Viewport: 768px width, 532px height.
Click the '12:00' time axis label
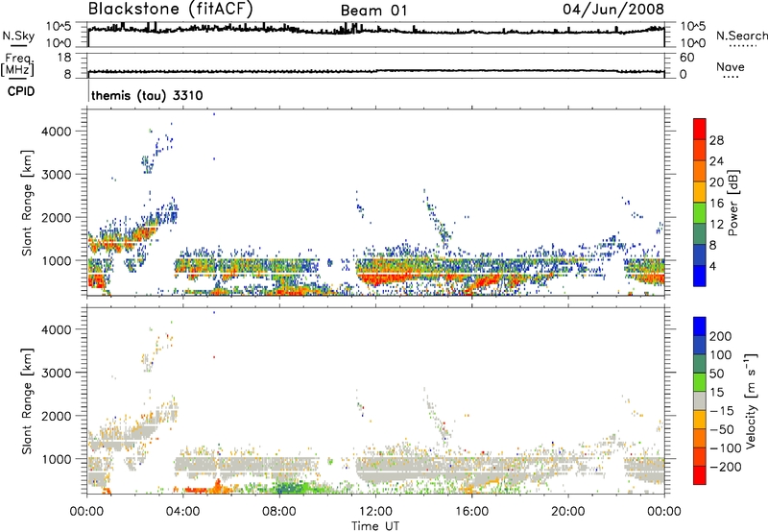point(375,512)
